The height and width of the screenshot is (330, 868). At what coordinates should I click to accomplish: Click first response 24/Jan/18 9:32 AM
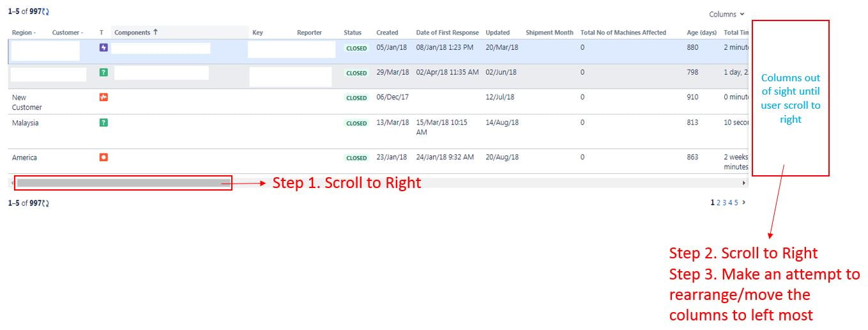pos(445,157)
